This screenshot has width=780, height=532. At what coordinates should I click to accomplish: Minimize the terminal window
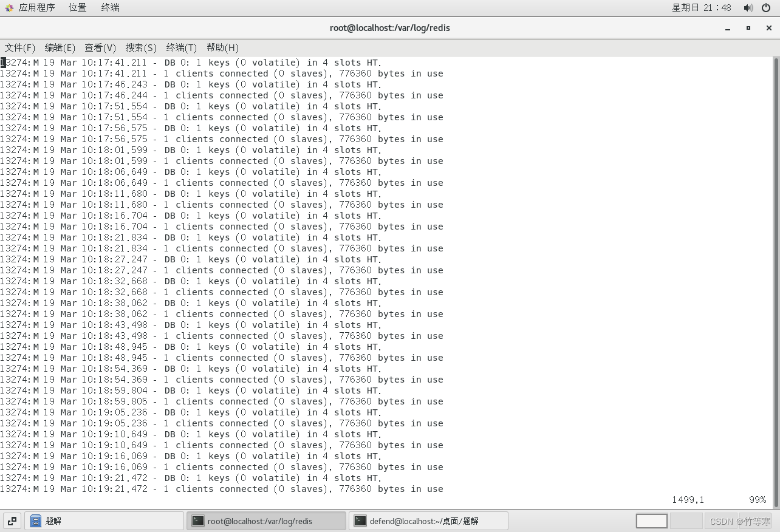coord(728,28)
